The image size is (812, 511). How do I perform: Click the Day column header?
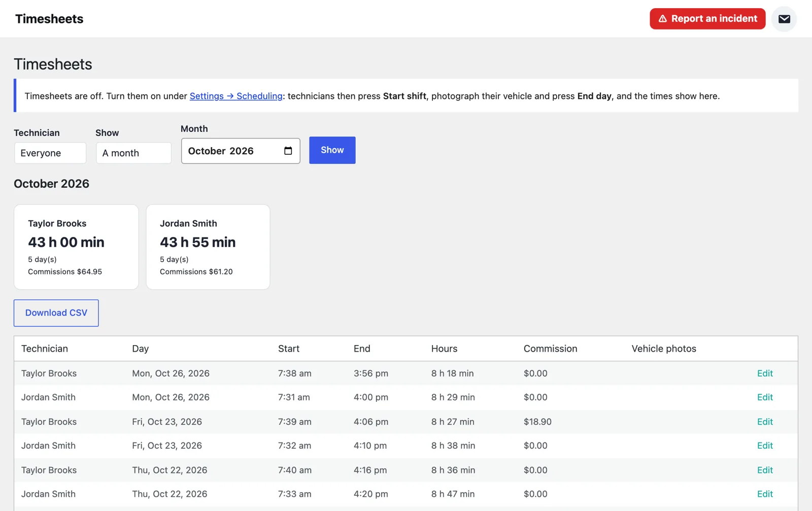pyautogui.click(x=141, y=349)
